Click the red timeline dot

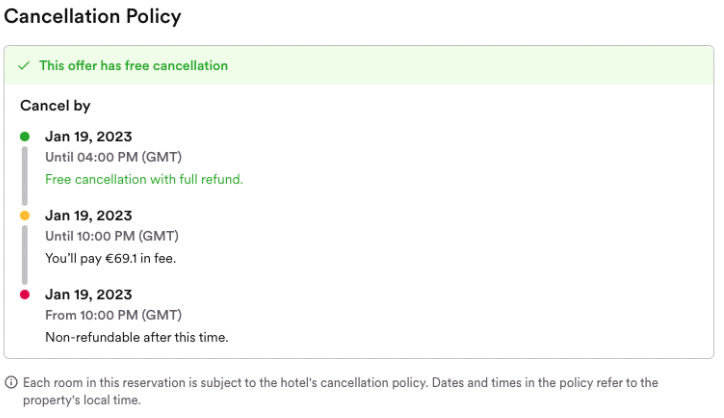click(x=25, y=294)
